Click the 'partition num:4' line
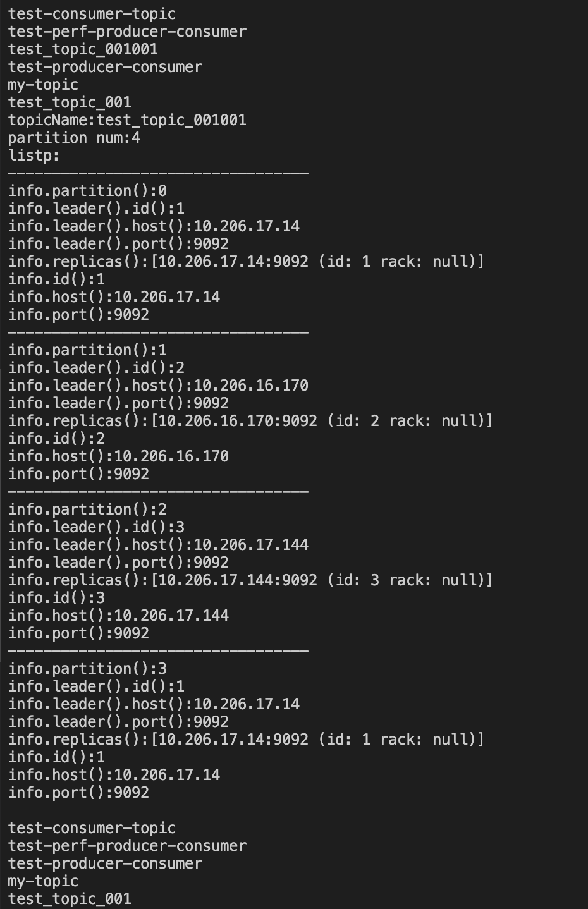This screenshot has height=909, width=588. pyautogui.click(x=74, y=138)
